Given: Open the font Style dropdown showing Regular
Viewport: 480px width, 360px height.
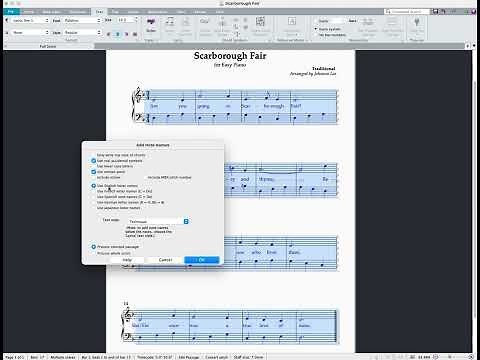Looking at the screenshot, I should tap(82, 32).
